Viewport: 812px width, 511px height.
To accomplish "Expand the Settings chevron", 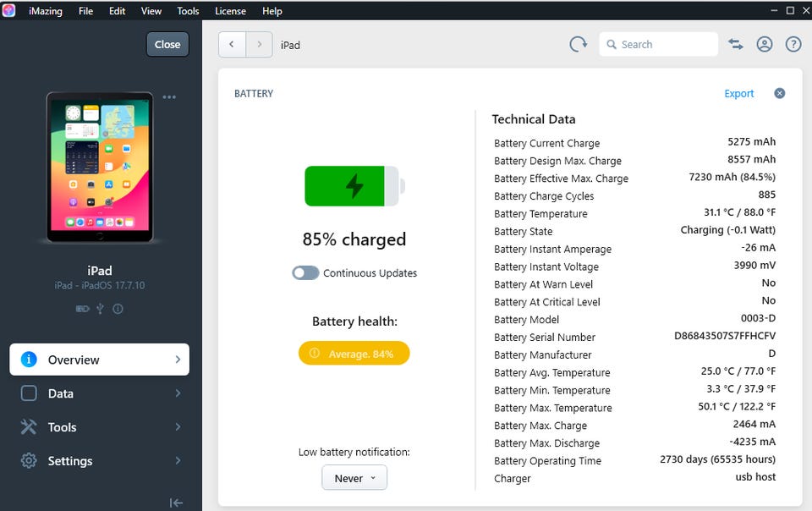I will 178,461.
